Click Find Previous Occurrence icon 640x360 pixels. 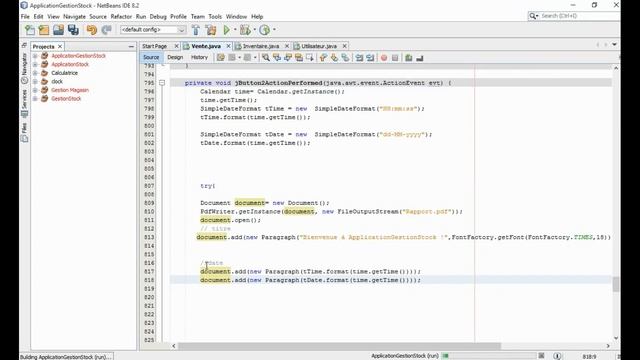277,58
